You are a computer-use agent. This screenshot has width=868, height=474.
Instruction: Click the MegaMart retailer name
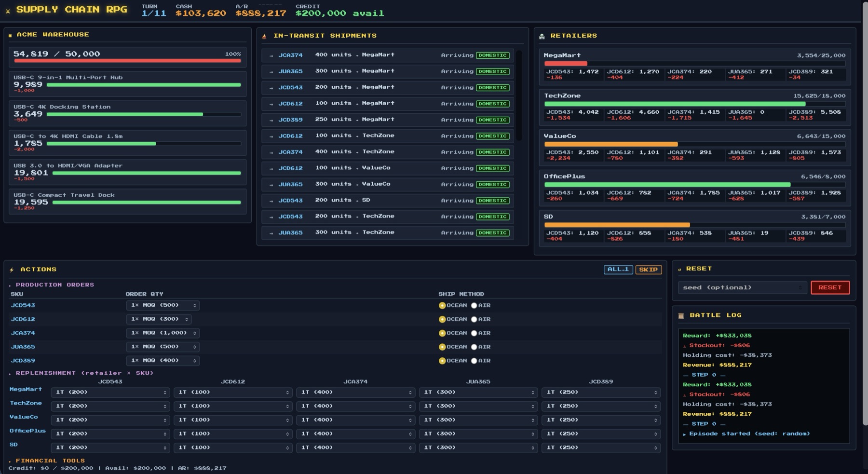(562, 55)
